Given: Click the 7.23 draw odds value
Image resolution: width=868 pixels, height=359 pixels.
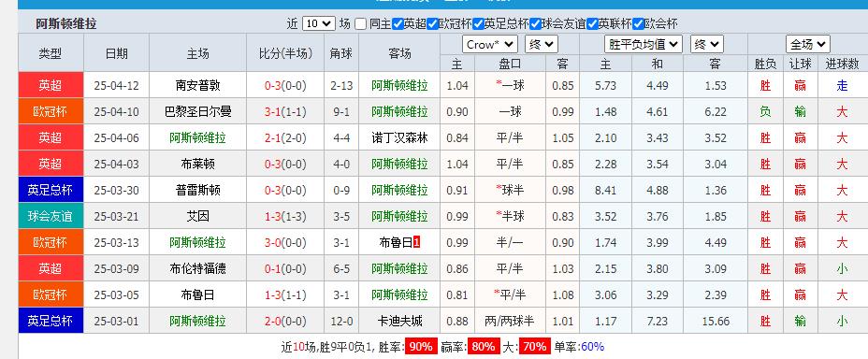Looking at the screenshot, I should point(658,321).
